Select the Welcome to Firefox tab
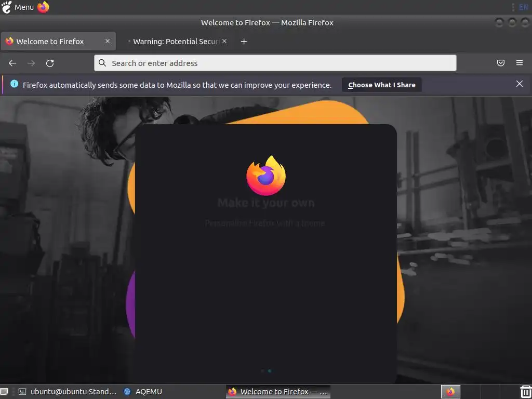Screen dimensions: 532x399 pos(58,42)
